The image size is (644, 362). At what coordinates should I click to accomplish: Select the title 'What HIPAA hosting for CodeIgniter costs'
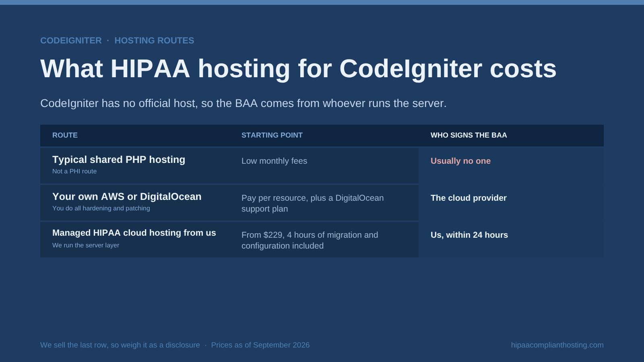click(x=298, y=68)
